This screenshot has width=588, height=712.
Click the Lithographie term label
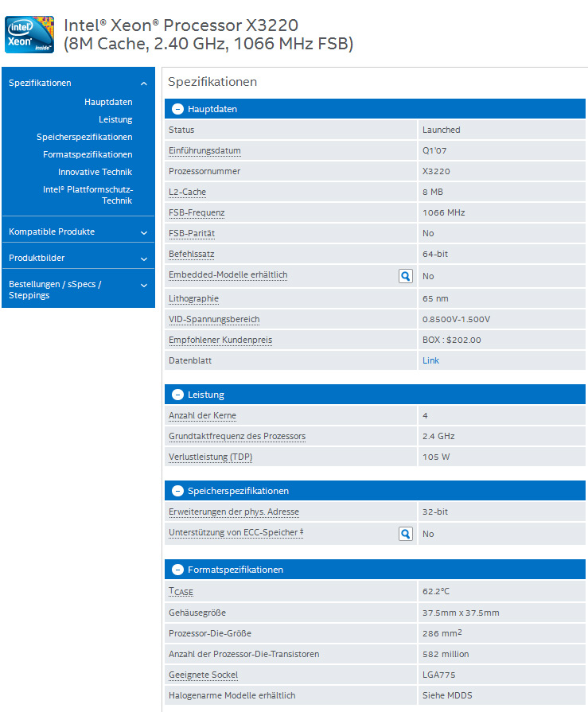coord(193,298)
